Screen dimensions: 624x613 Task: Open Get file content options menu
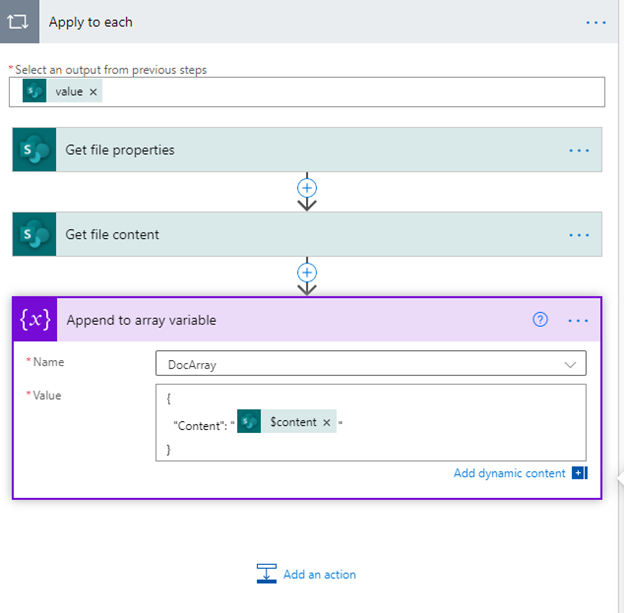click(579, 235)
